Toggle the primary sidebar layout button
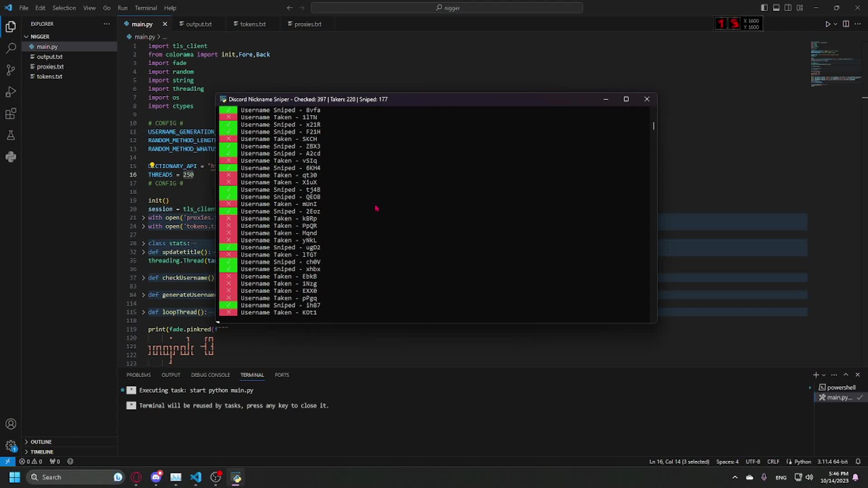 coord(764,8)
